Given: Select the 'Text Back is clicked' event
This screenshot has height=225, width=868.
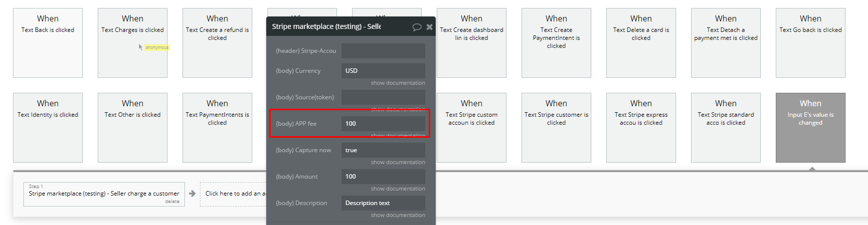Looking at the screenshot, I should click(48, 43).
